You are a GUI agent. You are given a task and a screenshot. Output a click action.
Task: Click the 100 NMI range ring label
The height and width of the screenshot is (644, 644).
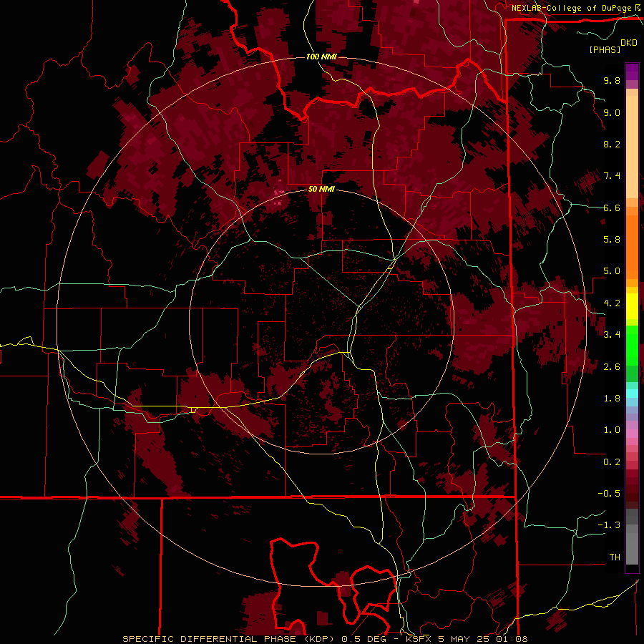(x=321, y=57)
